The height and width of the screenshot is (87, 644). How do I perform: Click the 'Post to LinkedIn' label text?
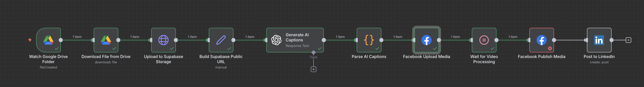(599, 56)
